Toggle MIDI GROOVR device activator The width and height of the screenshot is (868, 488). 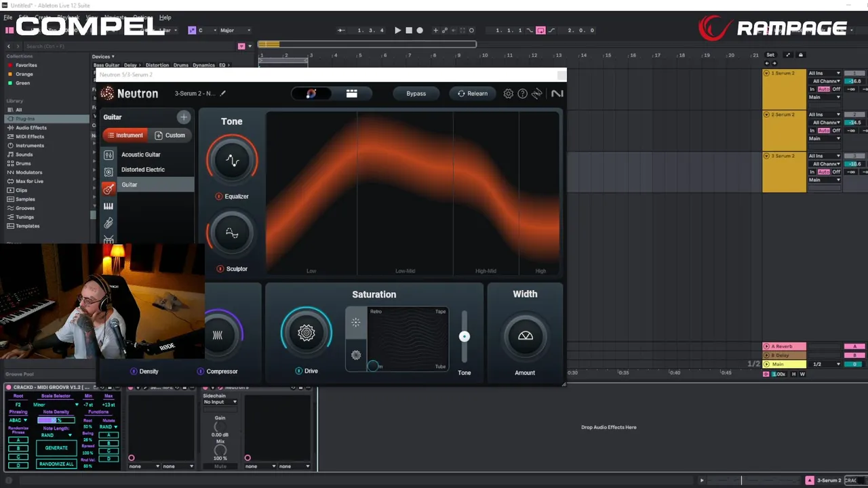(x=9, y=388)
